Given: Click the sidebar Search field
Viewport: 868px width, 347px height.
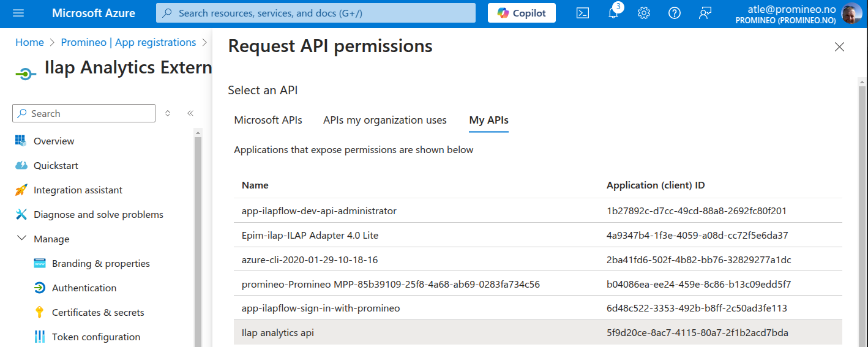Looking at the screenshot, I should click(84, 113).
